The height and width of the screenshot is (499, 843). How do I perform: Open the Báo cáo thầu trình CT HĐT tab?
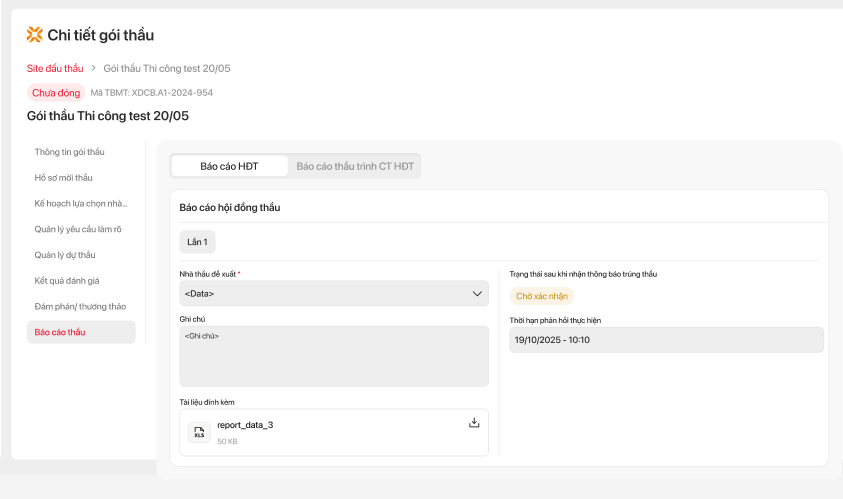click(355, 166)
